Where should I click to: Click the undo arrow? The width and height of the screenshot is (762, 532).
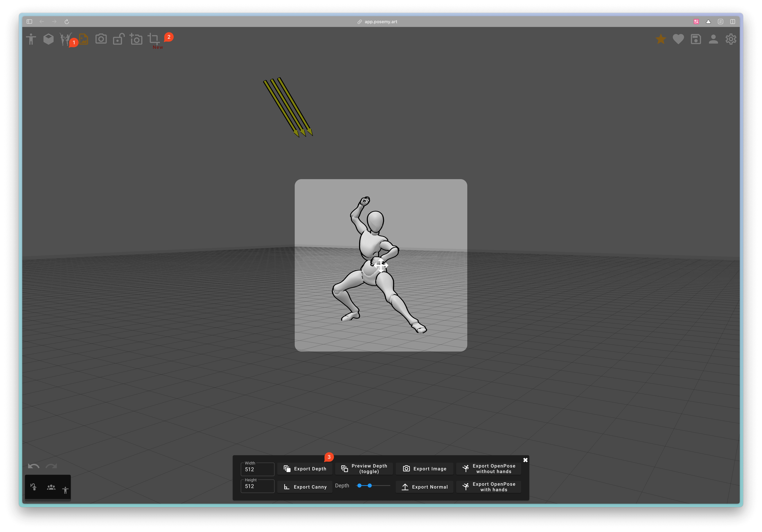pyautogui.click(x=34, y=466)
